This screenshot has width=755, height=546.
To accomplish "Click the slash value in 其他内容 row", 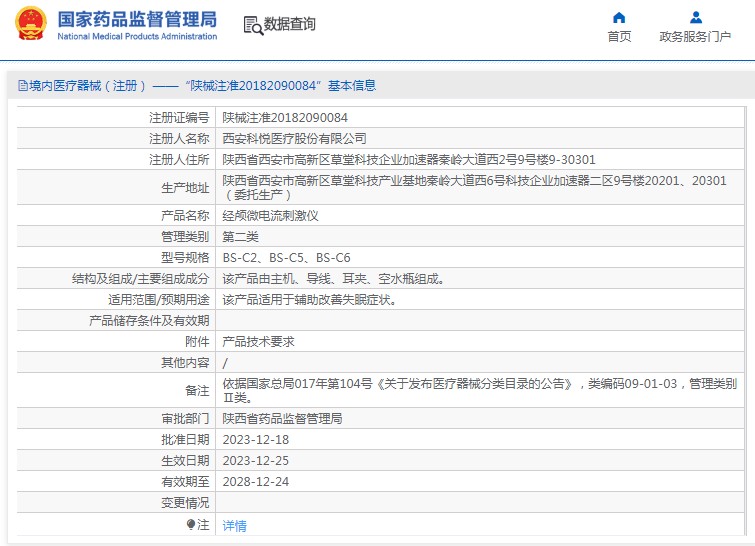I will (x=225, y=363).
